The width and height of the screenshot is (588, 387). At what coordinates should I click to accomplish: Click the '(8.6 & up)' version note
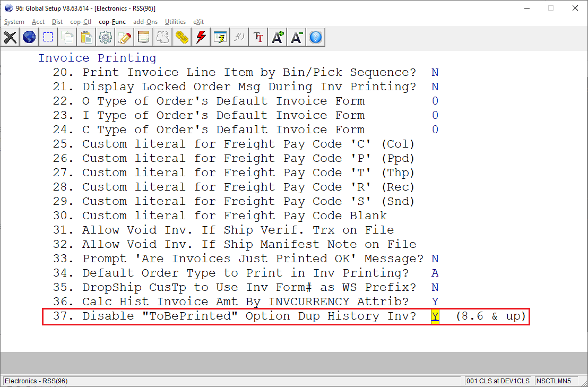tap(491, 316)
